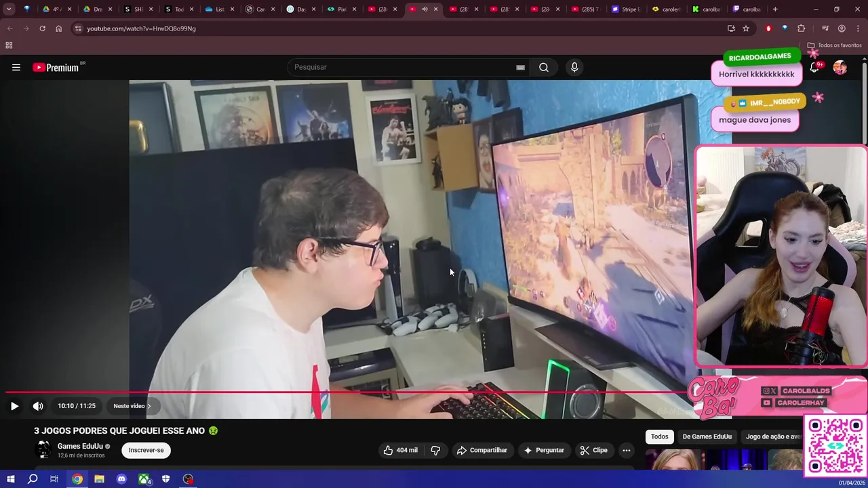Open the apps grid in bookmarks bar

coord(9,45)
